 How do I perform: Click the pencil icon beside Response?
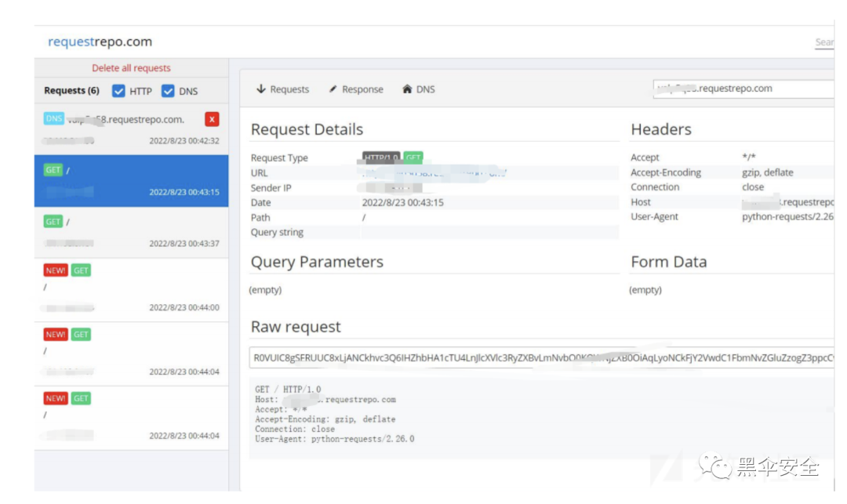[x=333, y=89]
